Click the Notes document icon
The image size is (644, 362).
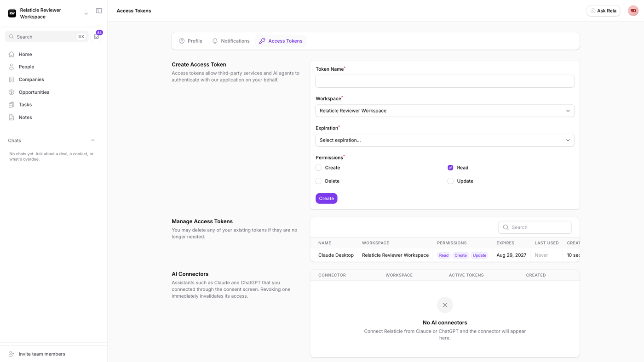(x=11, y=117)
